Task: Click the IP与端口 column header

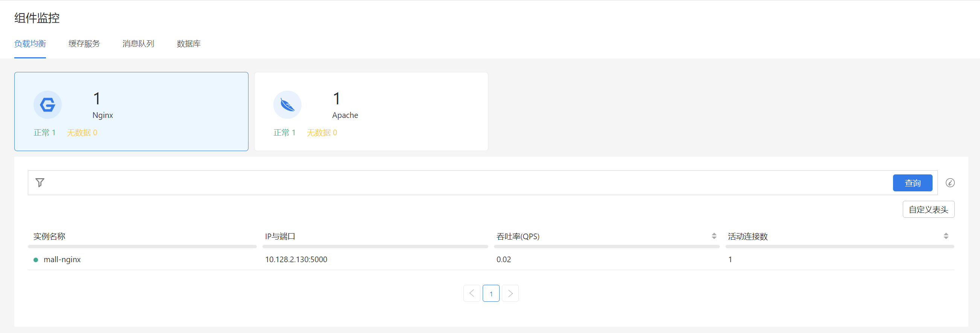Action: [280, 236]
